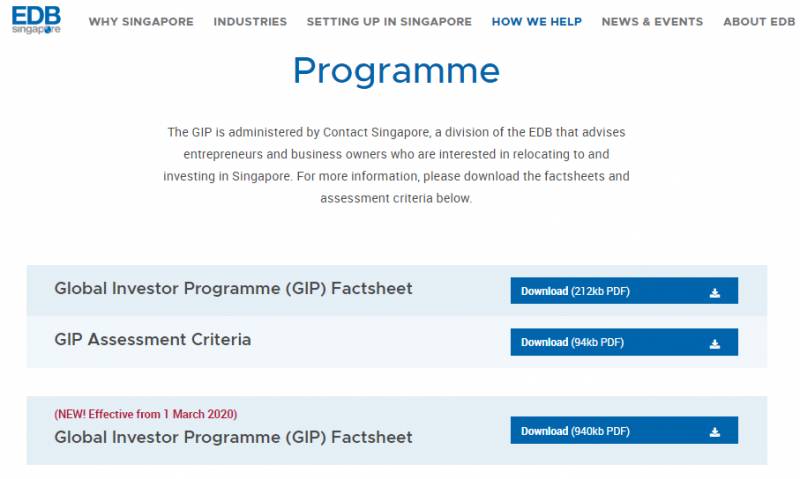800x479 pixels.
Task: Click download arrow icon for 940kb factsheet
Action: pos(714,432)
